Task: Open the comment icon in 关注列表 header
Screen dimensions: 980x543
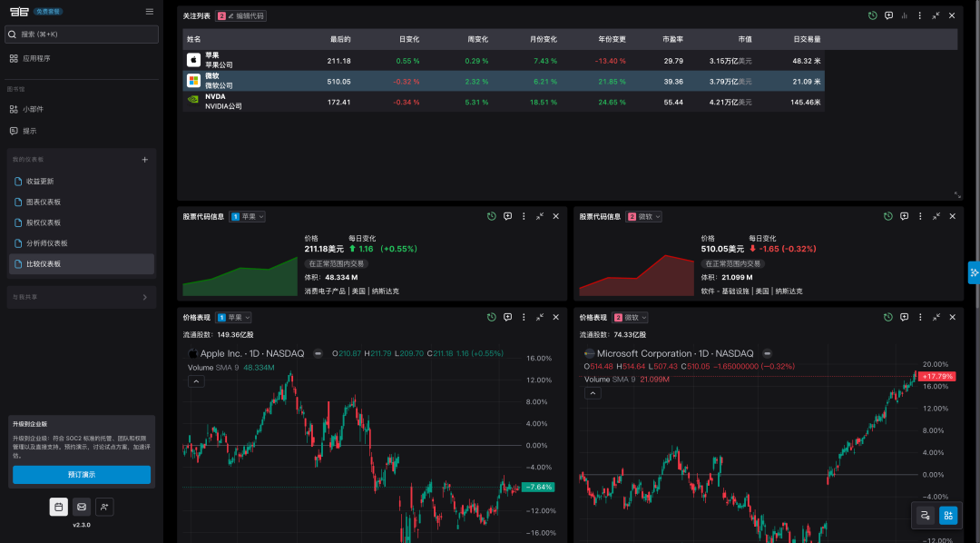Action: [x=888, y=15]
